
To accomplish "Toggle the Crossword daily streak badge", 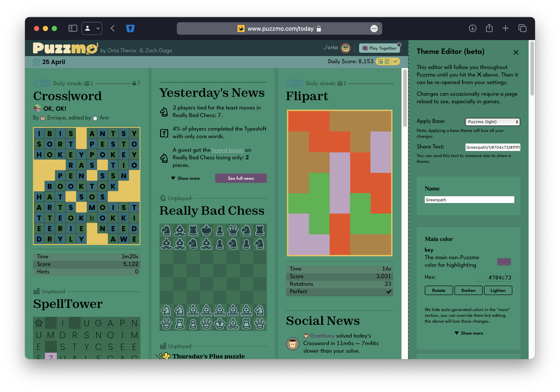I will coord(42,83).
